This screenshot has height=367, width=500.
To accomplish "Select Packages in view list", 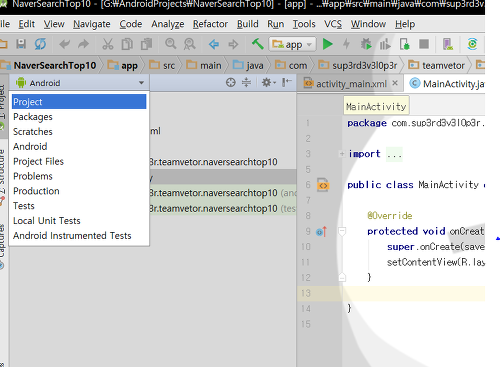I will point(79,117).
